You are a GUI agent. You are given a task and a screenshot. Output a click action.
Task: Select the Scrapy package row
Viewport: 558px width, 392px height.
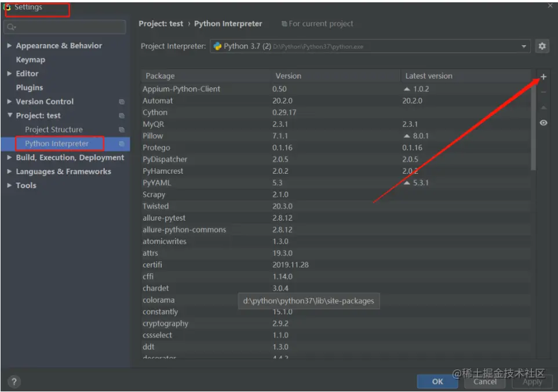pos(335,195)
